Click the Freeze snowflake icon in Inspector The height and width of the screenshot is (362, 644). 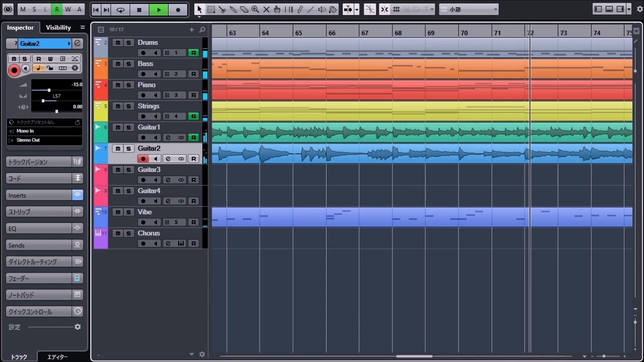(75, 68)
